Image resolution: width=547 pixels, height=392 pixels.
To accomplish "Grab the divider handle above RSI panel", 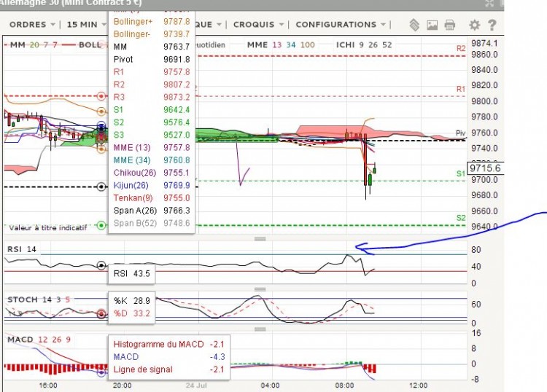I will point(260,239).
